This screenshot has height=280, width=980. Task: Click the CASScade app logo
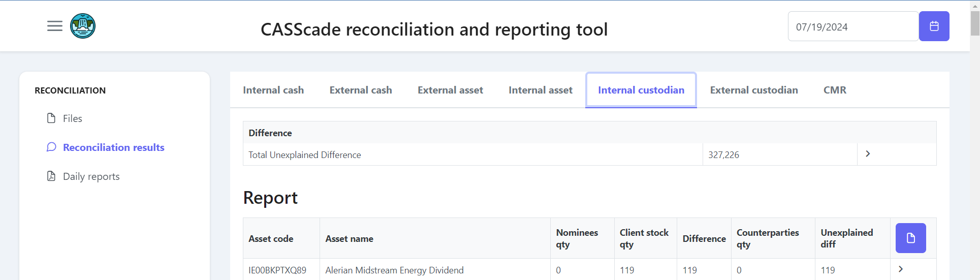(83, 26)
